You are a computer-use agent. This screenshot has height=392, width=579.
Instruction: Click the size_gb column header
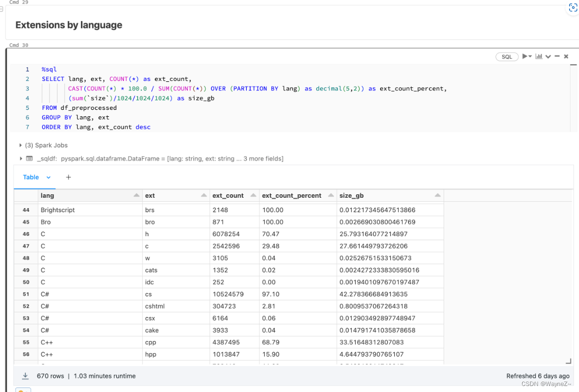[390, 196]
